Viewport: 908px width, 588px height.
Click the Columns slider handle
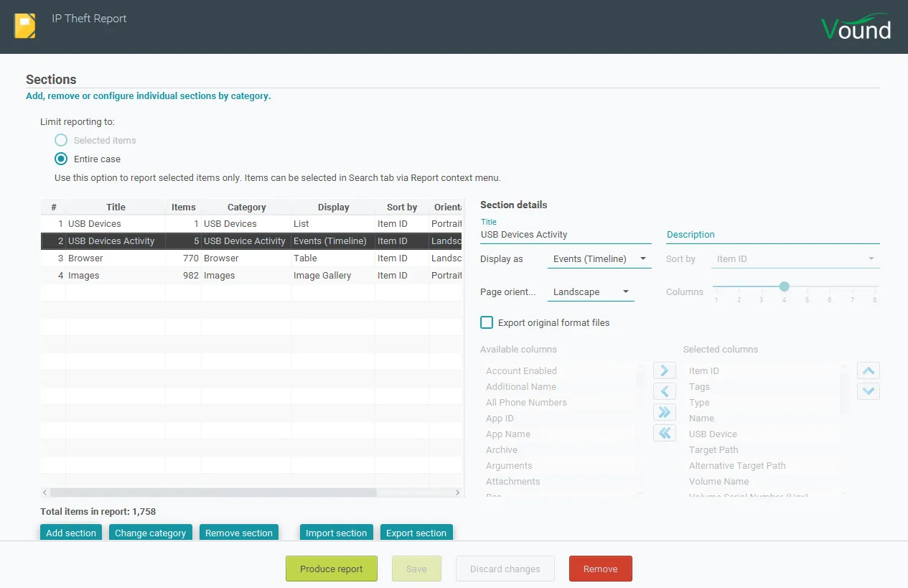[785, 286]
